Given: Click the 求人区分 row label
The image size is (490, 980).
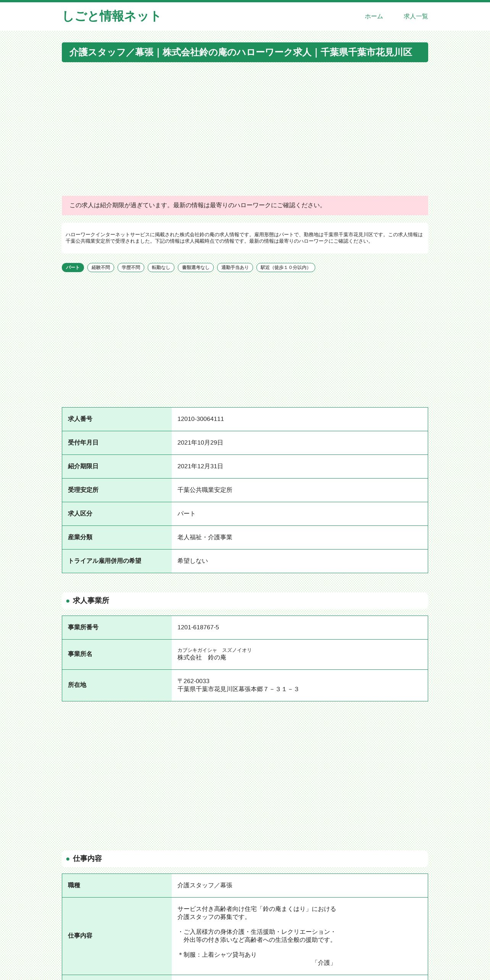Looking at the screenshot, I should pos(80,514).
